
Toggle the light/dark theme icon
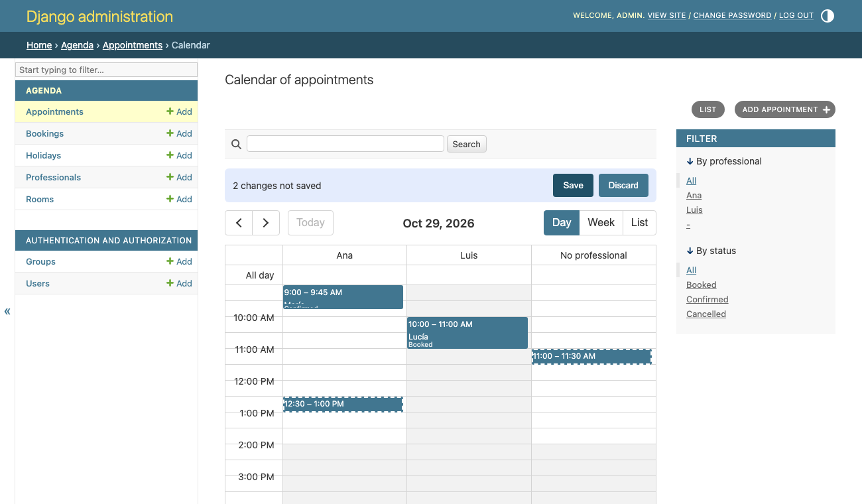click(828, 16)
